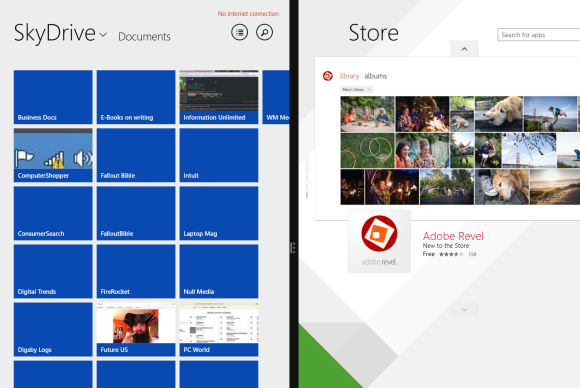This screenshot has width=580, height=388.
Task: Open the SkyDrive search magnifier icon
Action: point(264,33)
